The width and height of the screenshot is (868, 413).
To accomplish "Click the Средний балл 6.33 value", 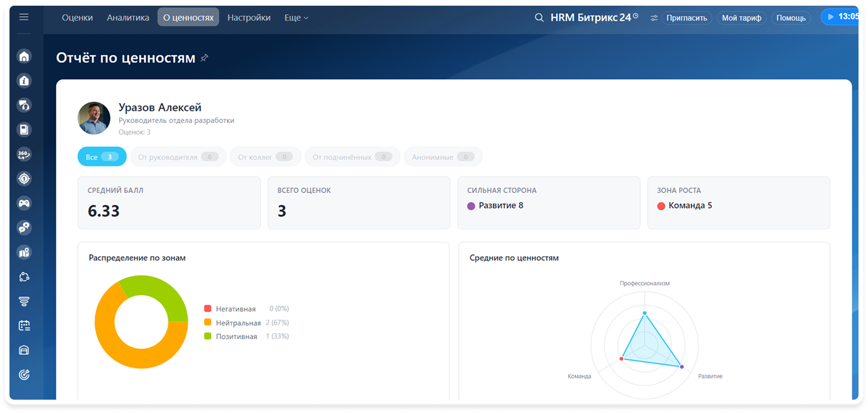I will click(104, 211).
